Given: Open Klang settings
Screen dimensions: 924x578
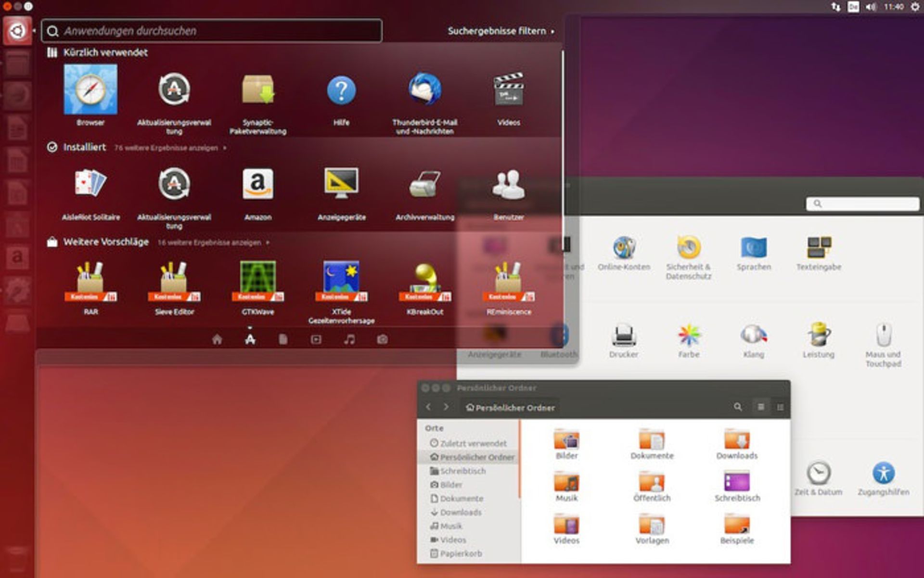Looking at the screenshot, I should click(754, 341).
